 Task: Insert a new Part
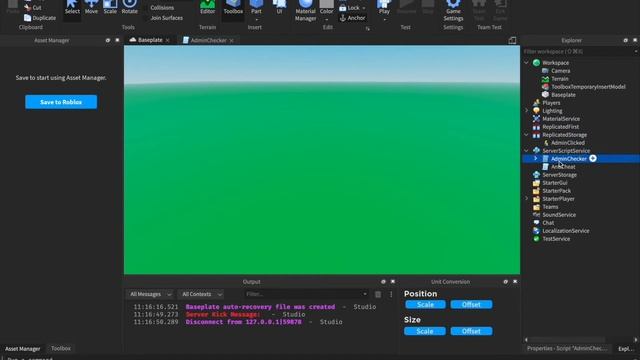(256, 7)
